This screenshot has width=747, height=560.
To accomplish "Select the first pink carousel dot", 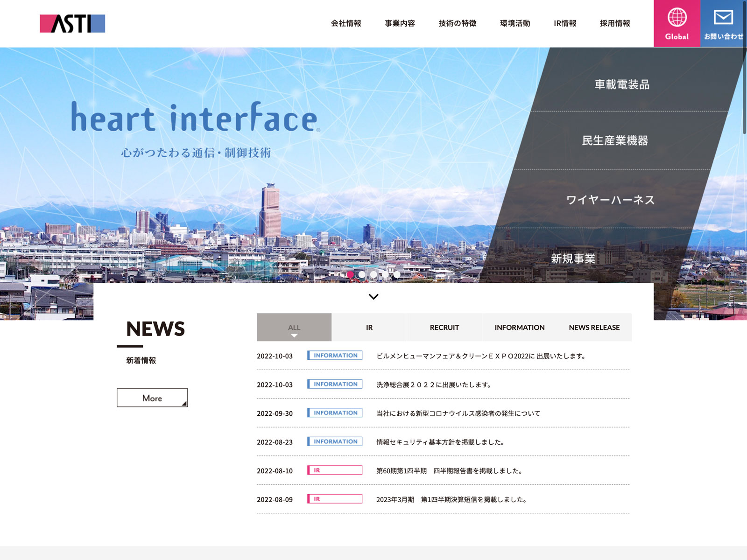I will (x=350, y=275).
